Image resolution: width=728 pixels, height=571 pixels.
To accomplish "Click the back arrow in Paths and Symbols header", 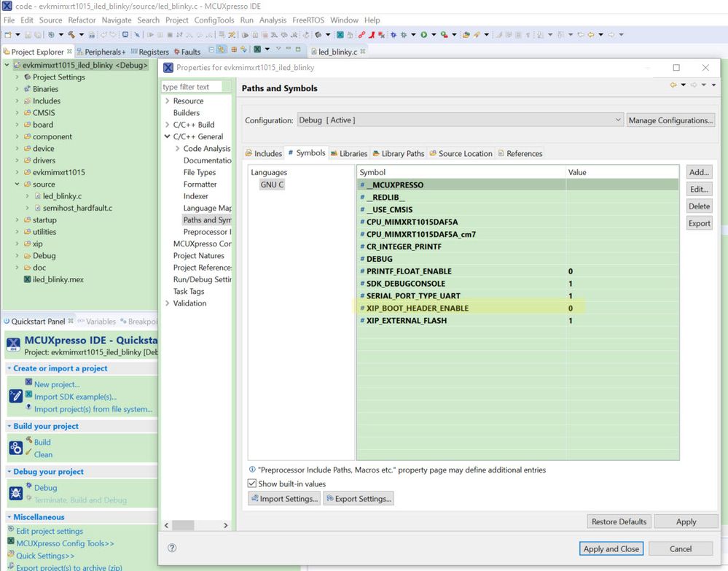I will (x=673, y=85).
